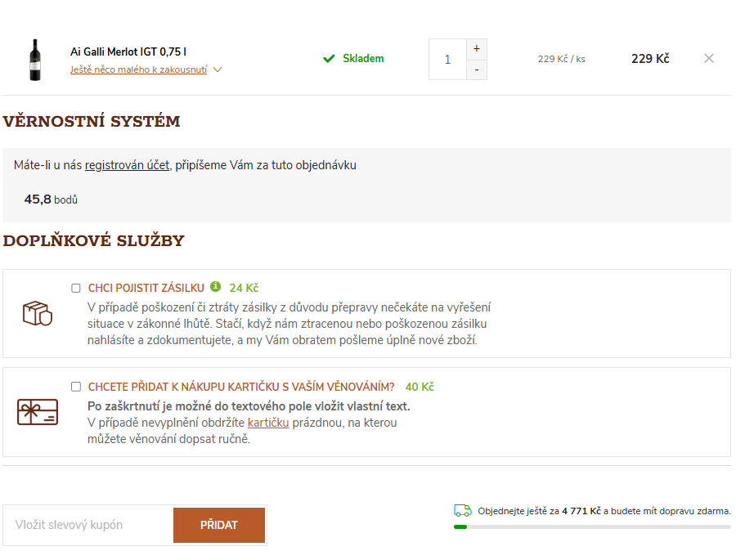Open the 'kartičku' link in the card description
This screenshot has width=736, height=560.
click(268, 423)
